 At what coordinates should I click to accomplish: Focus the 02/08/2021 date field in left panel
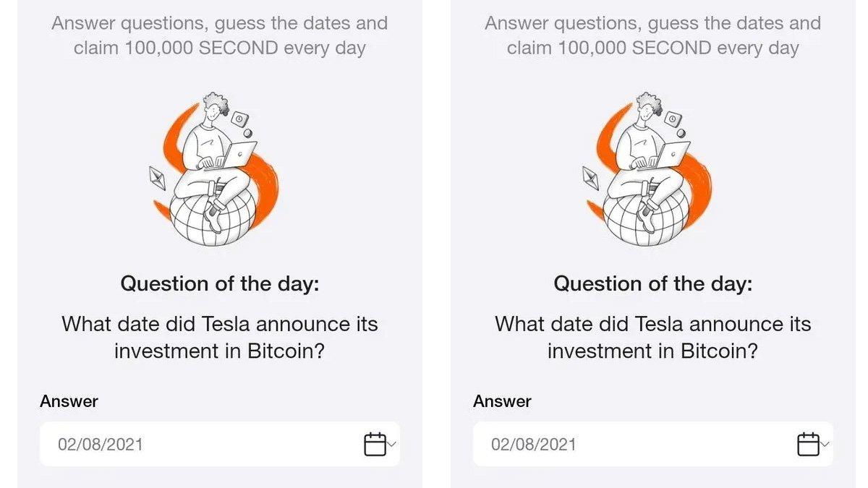[x=220, y=444]
